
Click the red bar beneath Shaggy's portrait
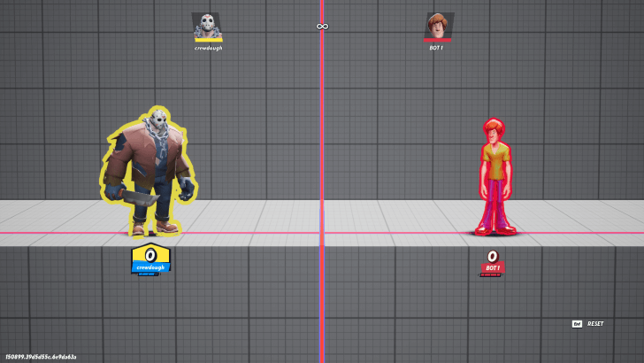(x=437, y=39)
